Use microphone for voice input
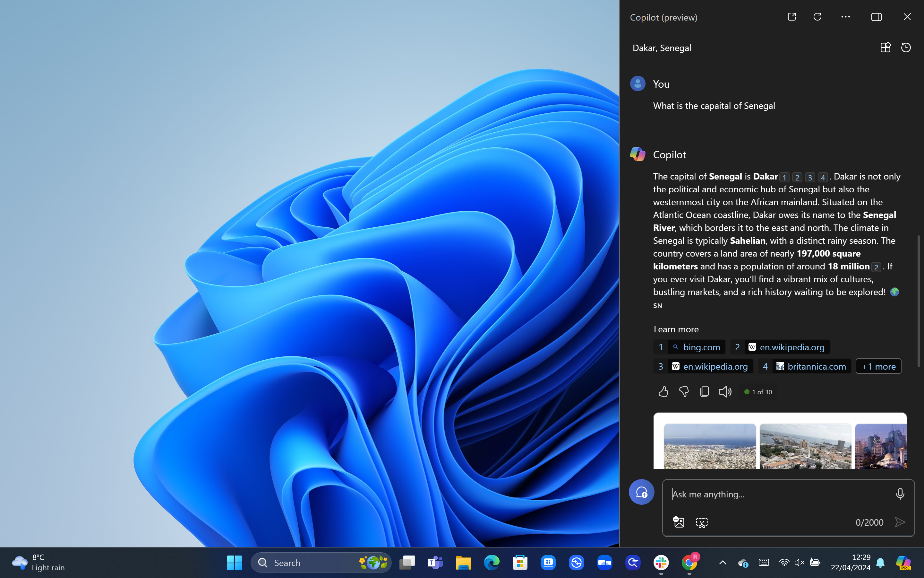 coord(900,494)
